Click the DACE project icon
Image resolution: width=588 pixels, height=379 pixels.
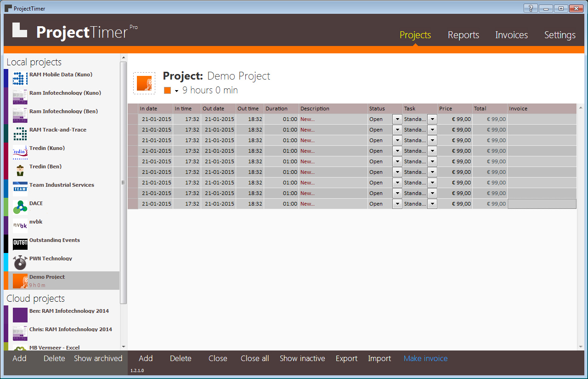20,207
